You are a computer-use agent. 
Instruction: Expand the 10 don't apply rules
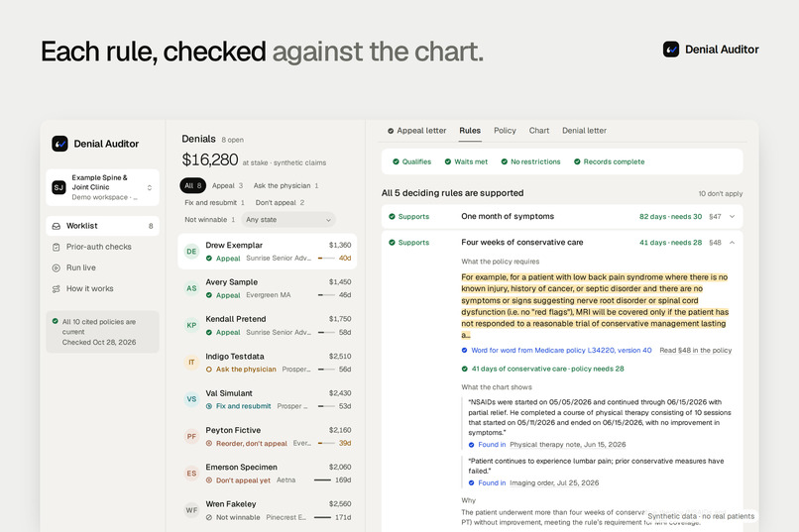pos(720,194)
